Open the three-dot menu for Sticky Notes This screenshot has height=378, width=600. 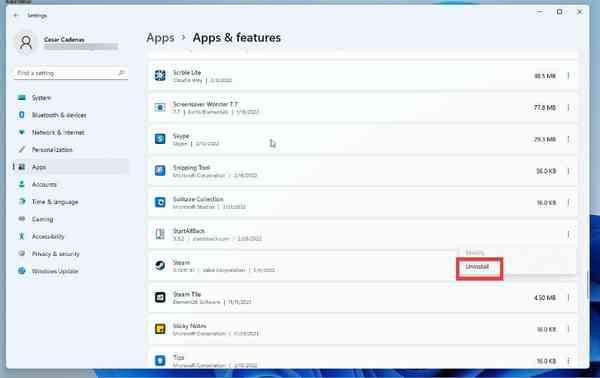pos(568,329)
